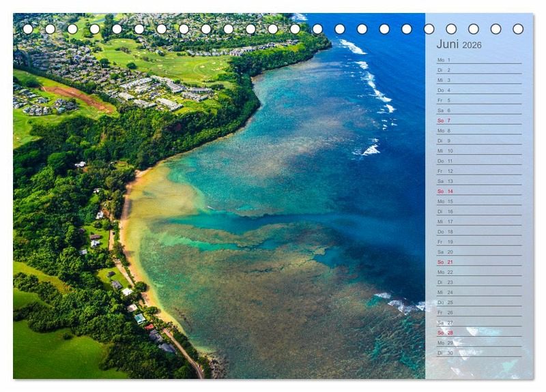Select the row 'Sa 27'
Viewport: 546px width, 392px height.
(479, 322)
